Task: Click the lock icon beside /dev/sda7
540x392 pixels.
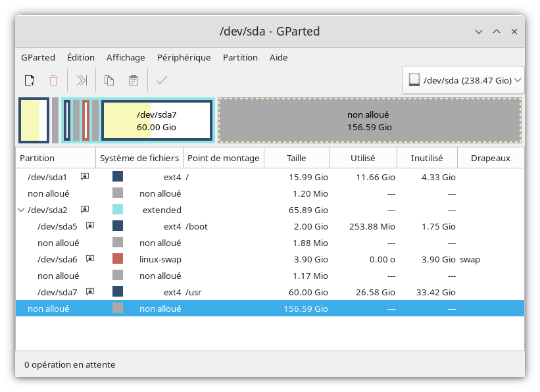Action: (90, 292)
